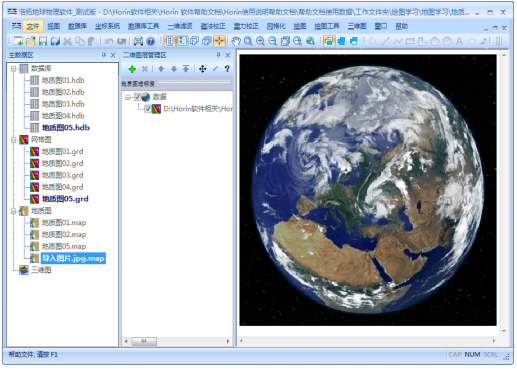Image resolution: width=517 pixels, height=371 pixels.
Task: Click the Zoom In magnifier icon
Action: (260, 41)
